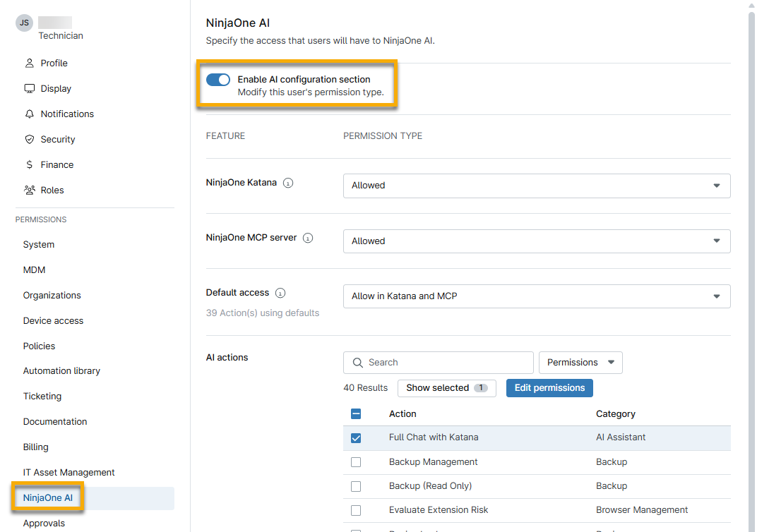The width and height of the screenshot is (757, 532).
Task: Click the AI actions Search field
Action: (438, 363)
